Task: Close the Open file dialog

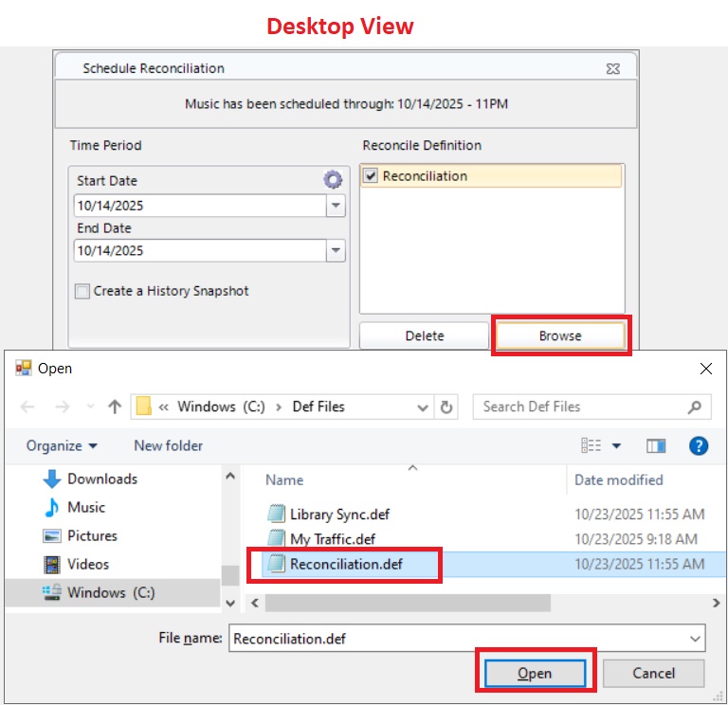Action: [x=705, y=369]
